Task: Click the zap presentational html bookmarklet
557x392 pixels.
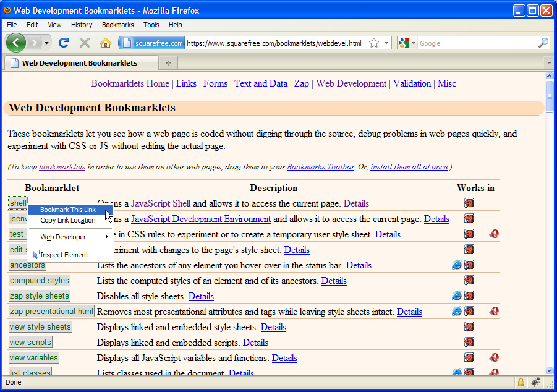Action: pos(51,312)
